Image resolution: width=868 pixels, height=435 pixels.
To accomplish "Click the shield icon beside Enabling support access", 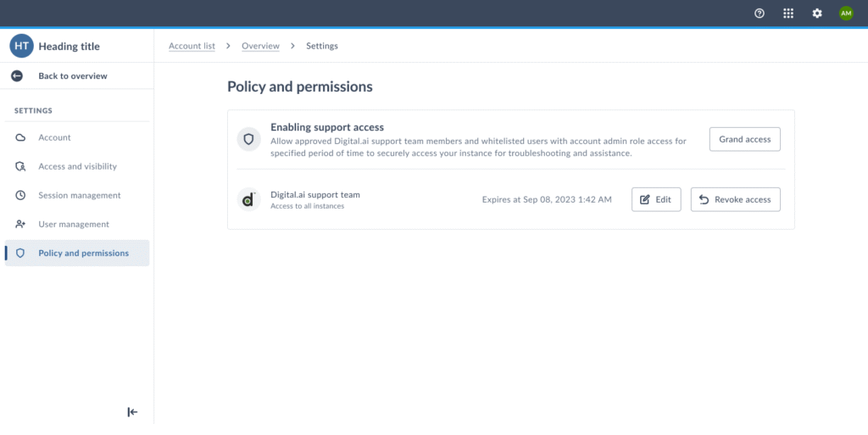I will pyautogui.click(x=248, y=140).
